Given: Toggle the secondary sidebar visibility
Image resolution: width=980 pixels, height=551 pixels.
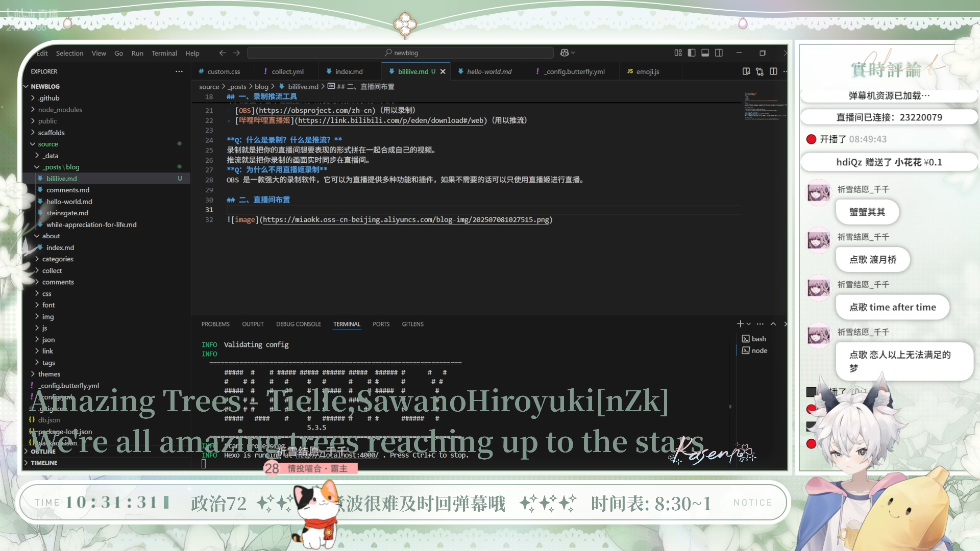Looking at the screenshot, I should pos(719,53).
